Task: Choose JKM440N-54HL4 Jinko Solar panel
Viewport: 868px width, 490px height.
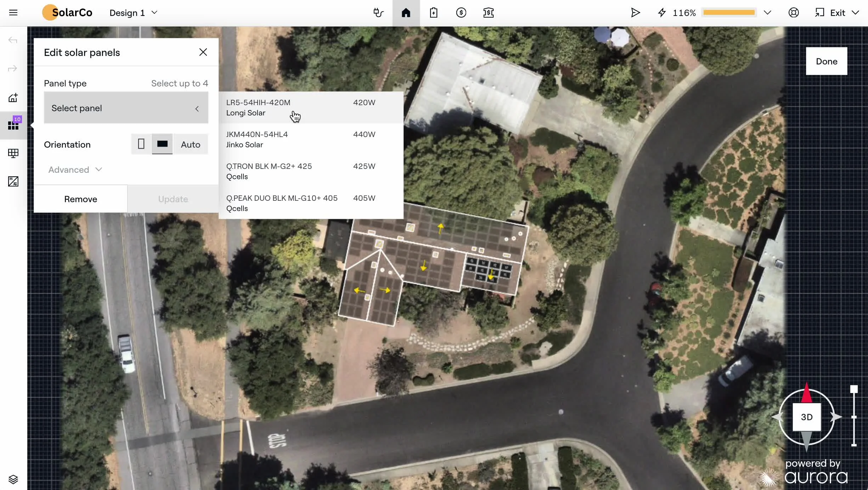Action: [311, 139]
